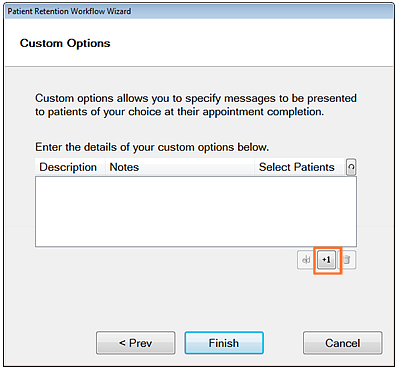
Task: Click the Patient Retention Workflow Wizard title bar
Action: coord(199,11)
